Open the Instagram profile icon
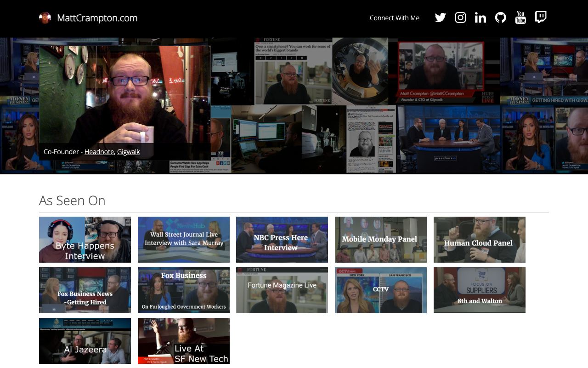The width and height of the screenshot is (588, 368). coord(460,17)
